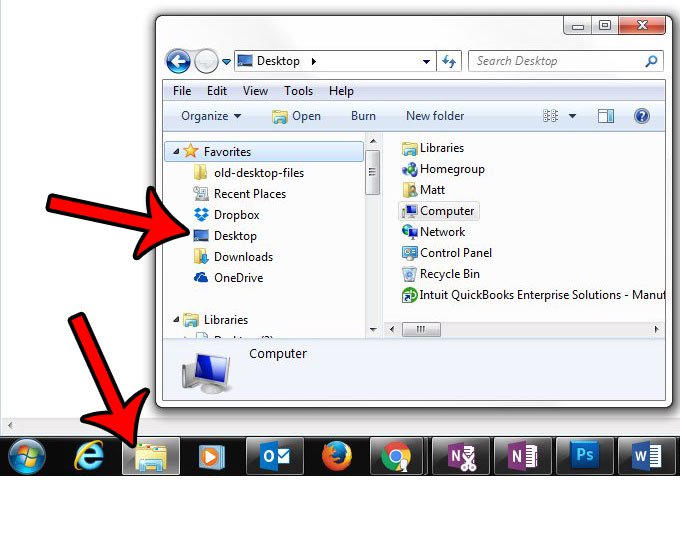
Task: Open the File menu
Action: pyautogui.click(x=182, y=91)
